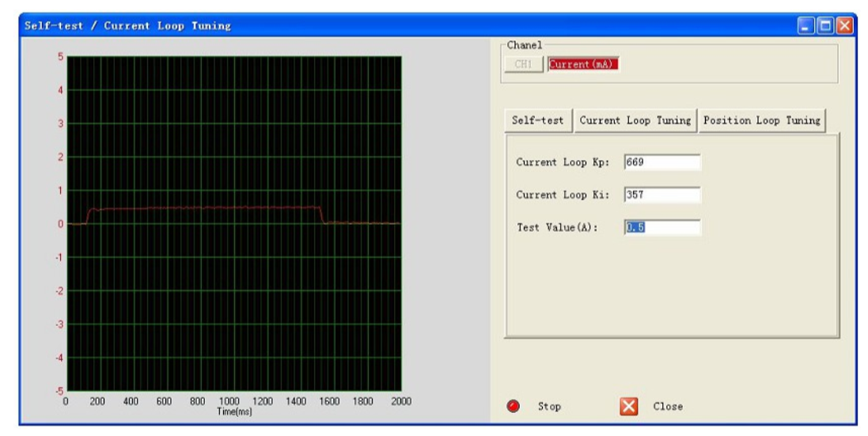Click the Test Value(A) input field

click(x=662, y=227)
